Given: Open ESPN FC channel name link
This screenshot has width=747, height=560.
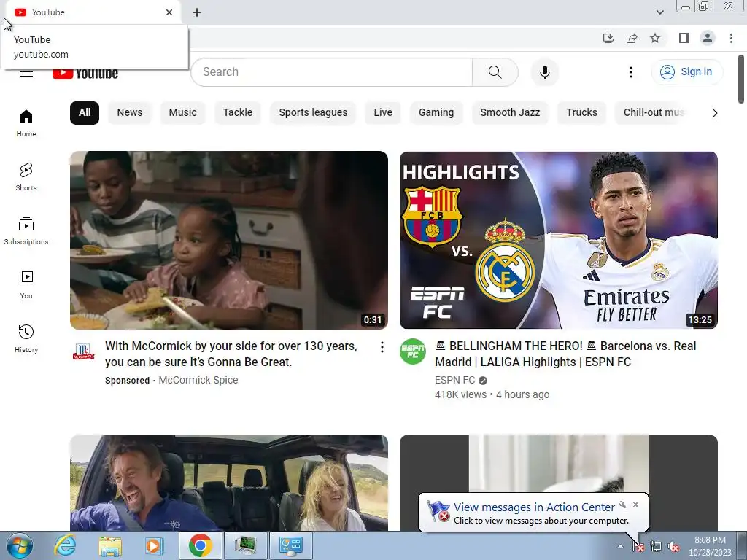Looking at the screenshot, I should pos(455,380).
